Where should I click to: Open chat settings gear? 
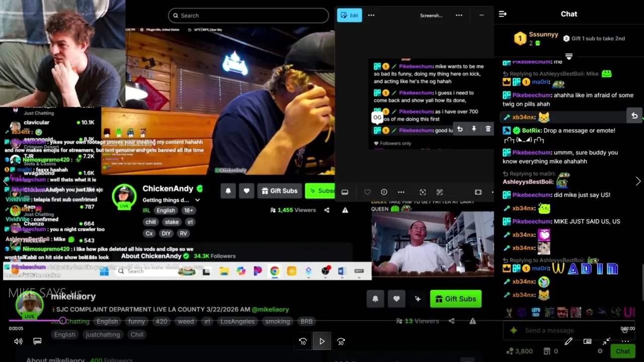pyautogui.click(x=600, y=351)
